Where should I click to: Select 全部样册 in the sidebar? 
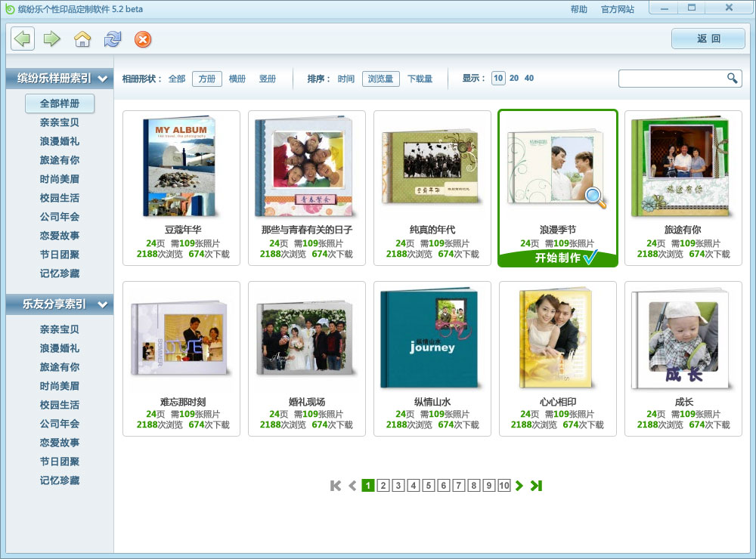point(60,103)
